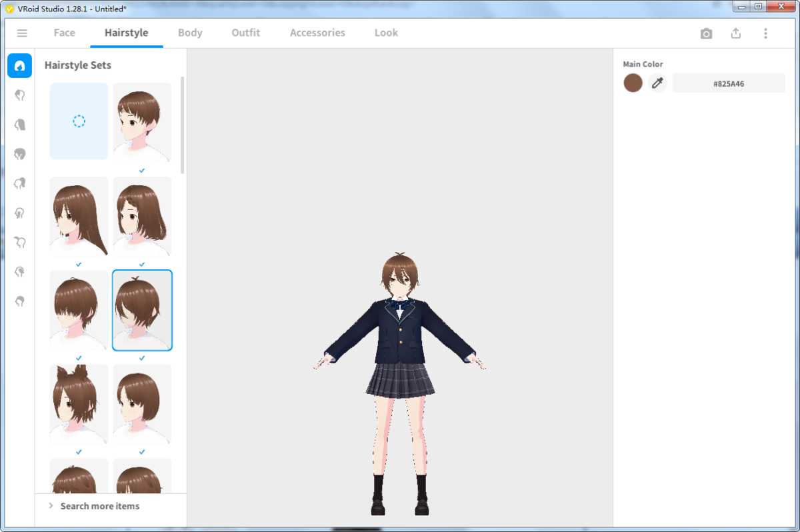This screenshot has width=800, height=532.
Task: Open the three-dot overflow menu
Action: point(765,32)
